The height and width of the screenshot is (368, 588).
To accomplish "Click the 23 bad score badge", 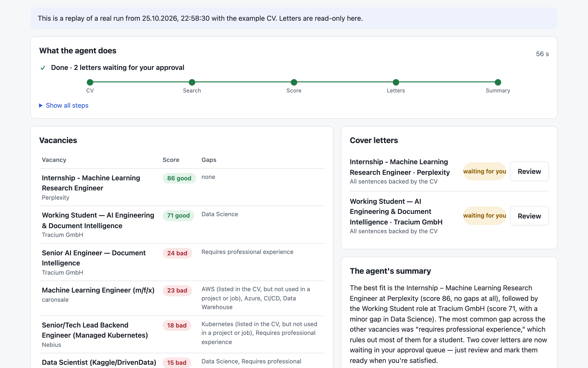I will pos(177,290).
